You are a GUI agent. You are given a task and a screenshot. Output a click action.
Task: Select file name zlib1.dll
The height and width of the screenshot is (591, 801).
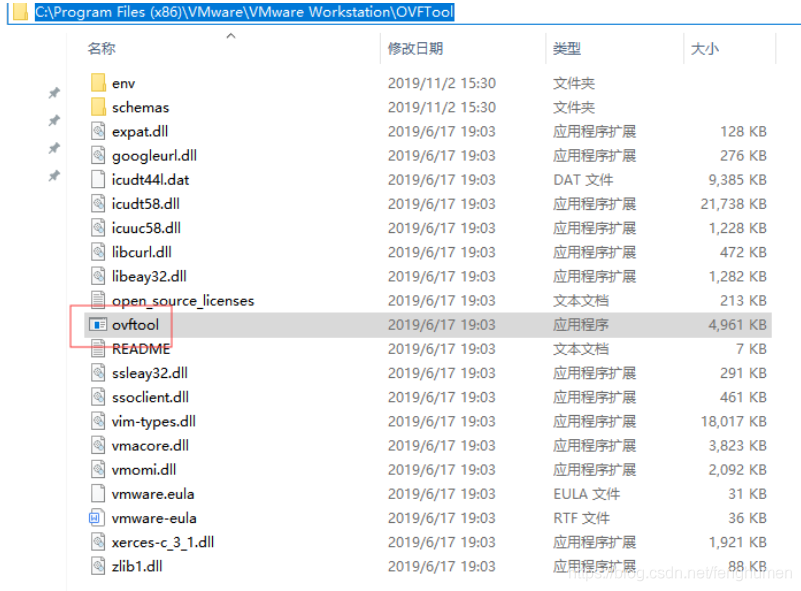(137, 566)
